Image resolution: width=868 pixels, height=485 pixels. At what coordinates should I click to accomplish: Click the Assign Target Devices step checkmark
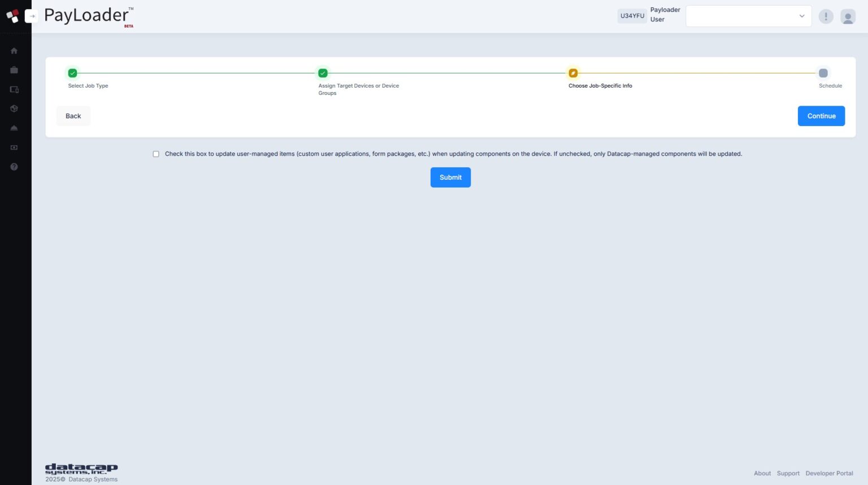(x=323, y=73)
